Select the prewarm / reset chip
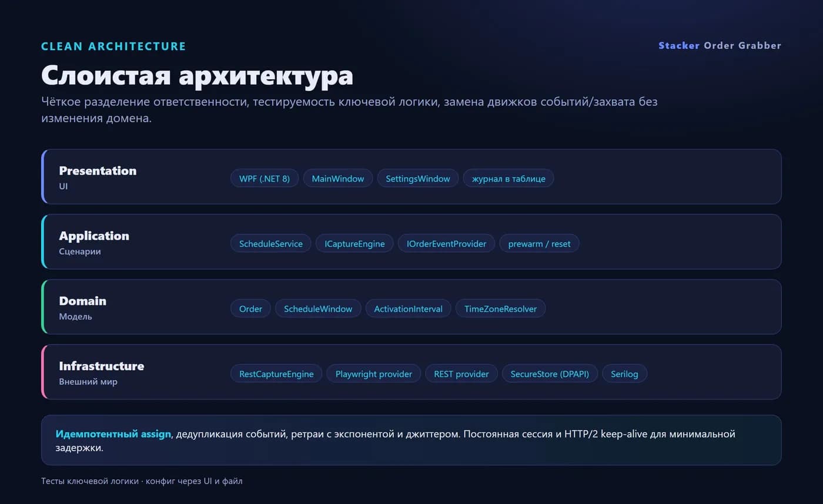Screen dimensions: 823x504 tap(539, 244)
